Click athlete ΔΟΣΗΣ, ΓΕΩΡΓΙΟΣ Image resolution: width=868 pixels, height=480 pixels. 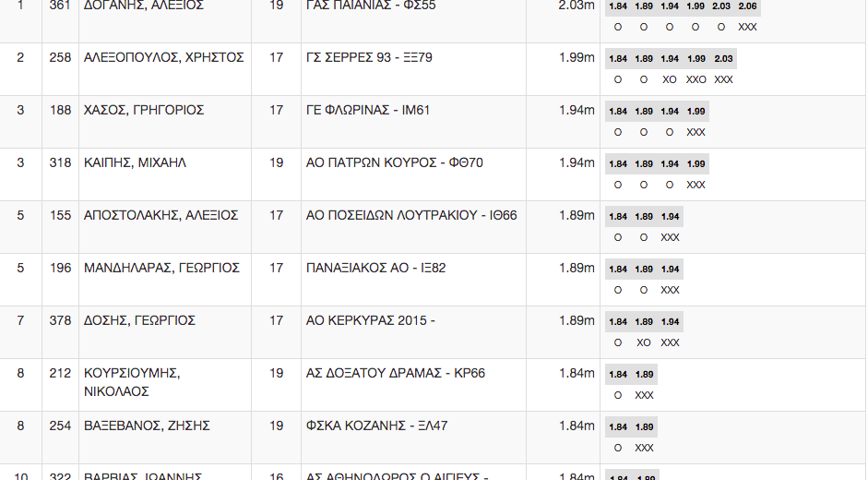click(x=139, y=321)
